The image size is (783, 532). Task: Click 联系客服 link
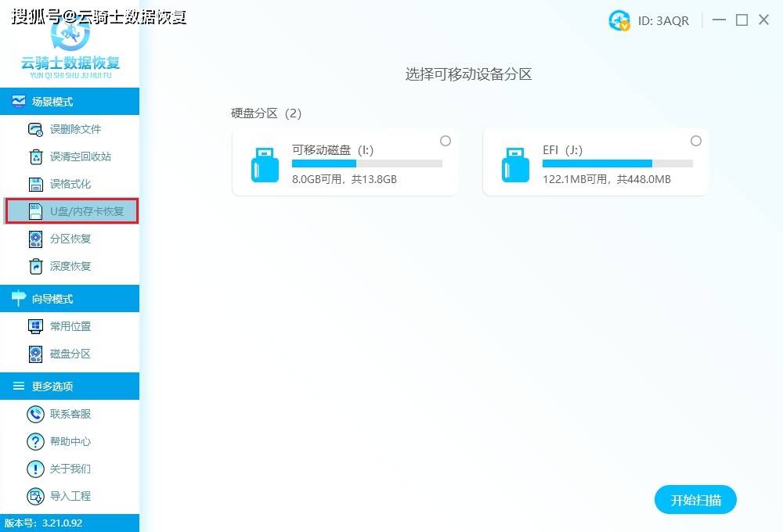point(70,414)
